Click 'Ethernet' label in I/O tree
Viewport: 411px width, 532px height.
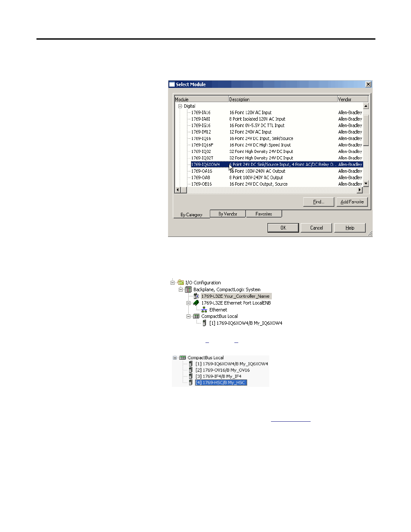coord(218,310)
